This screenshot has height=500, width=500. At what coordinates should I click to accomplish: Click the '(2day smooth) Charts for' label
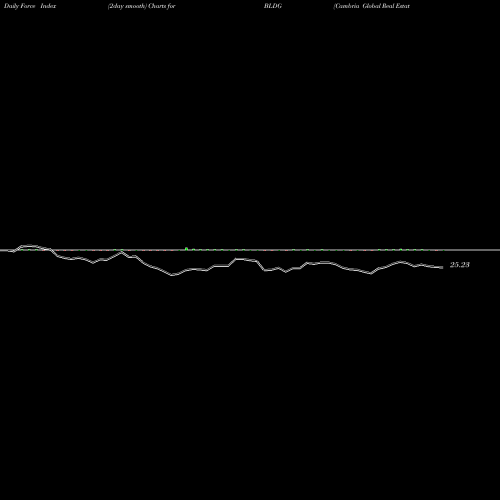pyautogui.click(x=142, y=6)
